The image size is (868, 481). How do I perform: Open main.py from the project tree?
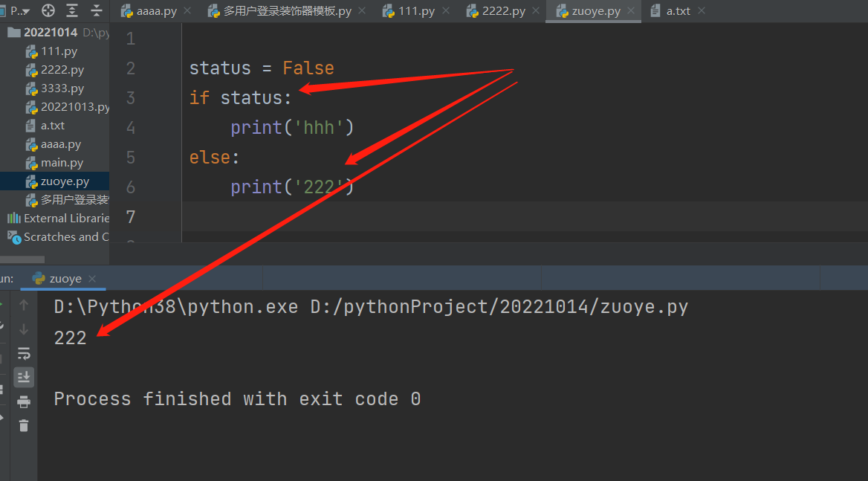point(62,163)
